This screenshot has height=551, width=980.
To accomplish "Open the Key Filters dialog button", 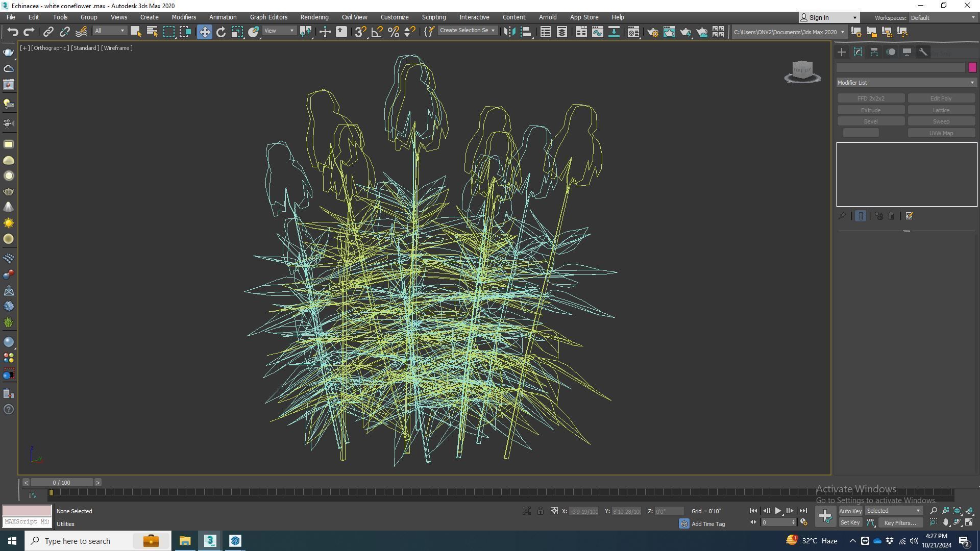I will tap(900, 523).
